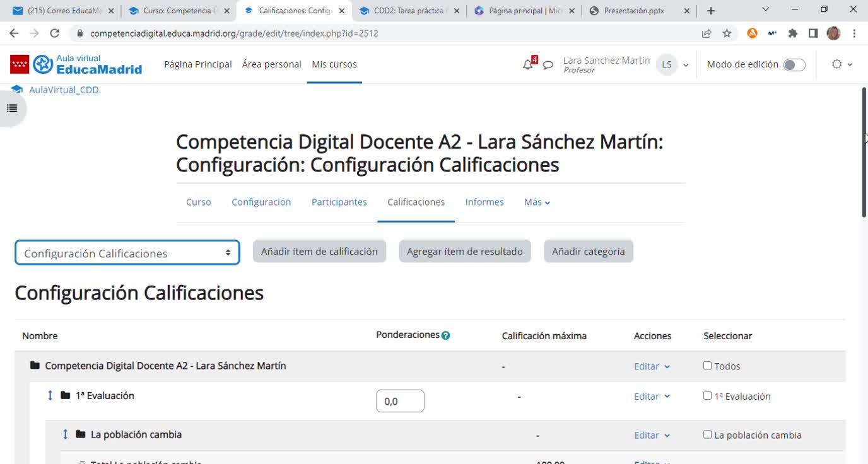Bookmark this page with the star icon
This screenshot has width=868, height=464.
[727, 33]
